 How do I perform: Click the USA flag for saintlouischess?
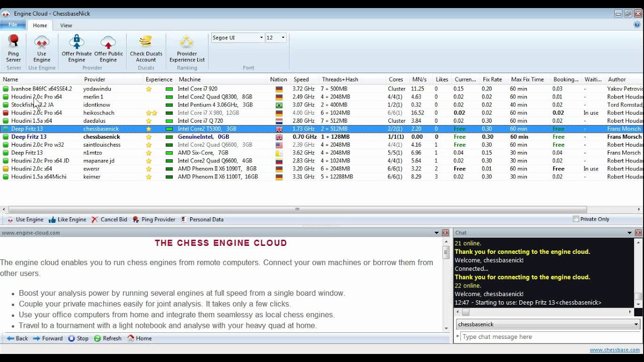coord(279,145)
